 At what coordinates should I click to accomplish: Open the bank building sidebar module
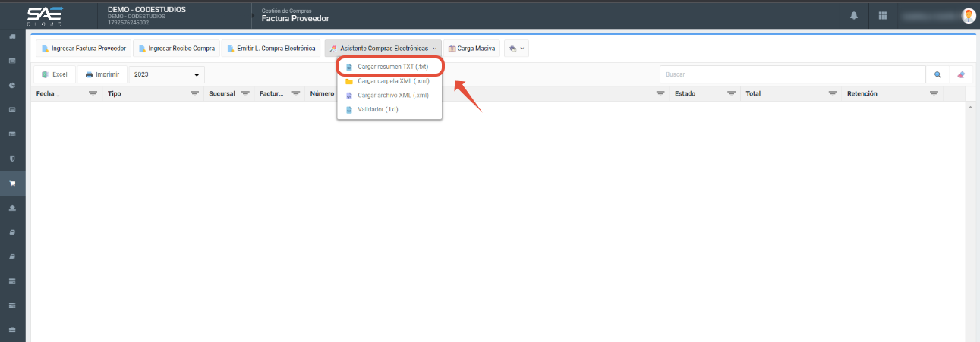(x=12, y=207)
